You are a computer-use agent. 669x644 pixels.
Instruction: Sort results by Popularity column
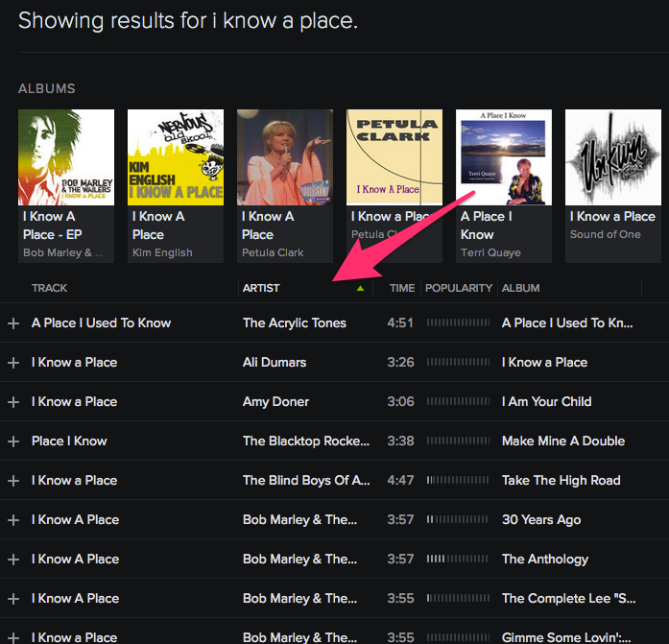pos(459,288)
